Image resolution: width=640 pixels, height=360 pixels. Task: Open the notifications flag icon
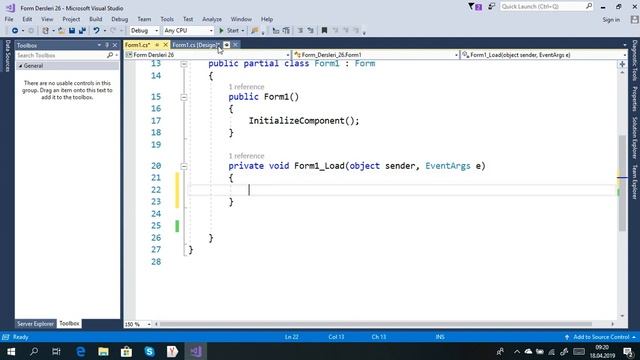(x=475, y=7)
